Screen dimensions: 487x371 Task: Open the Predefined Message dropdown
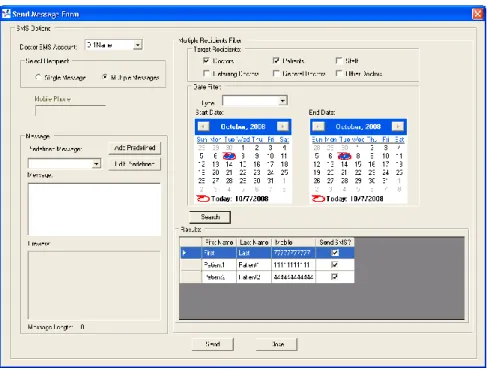coord(96,164)
